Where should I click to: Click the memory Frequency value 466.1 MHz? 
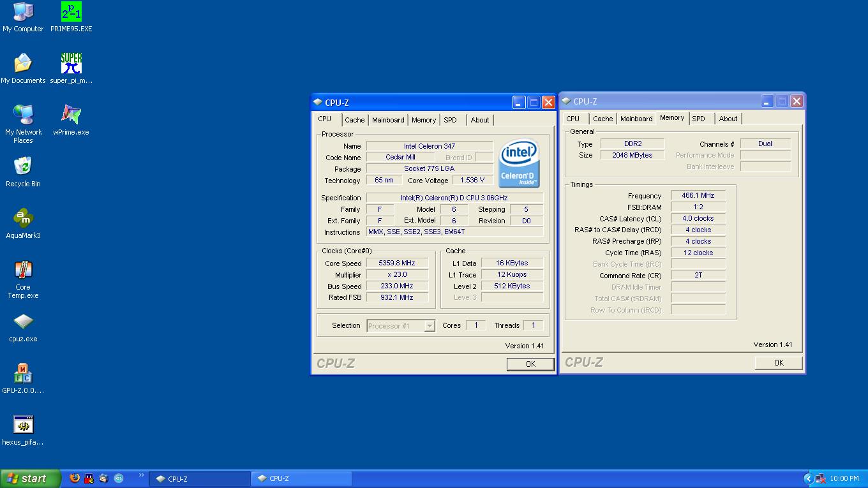click(x=698, y=195)
